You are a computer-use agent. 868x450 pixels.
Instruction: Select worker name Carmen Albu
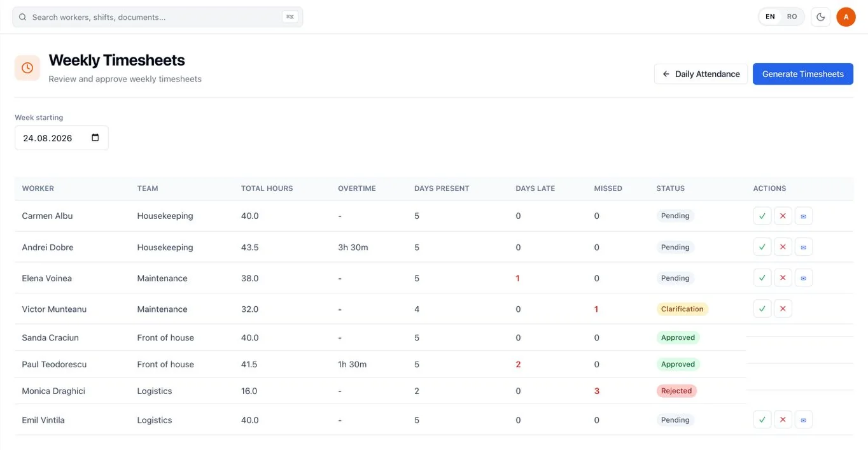pos(47,216)
